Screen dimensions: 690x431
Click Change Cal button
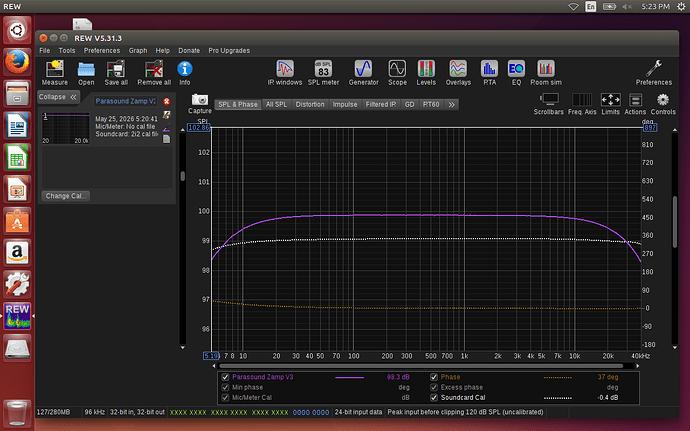(x=66, y=196)
